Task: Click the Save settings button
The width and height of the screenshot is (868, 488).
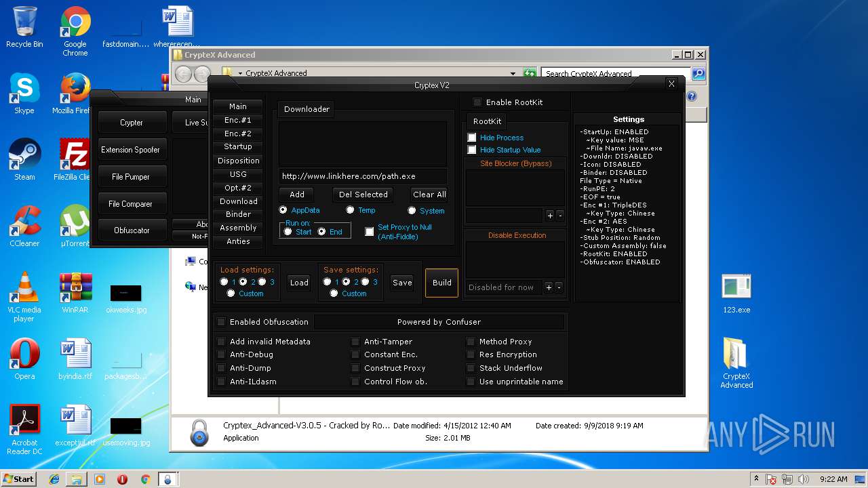Action: [402, 283]
